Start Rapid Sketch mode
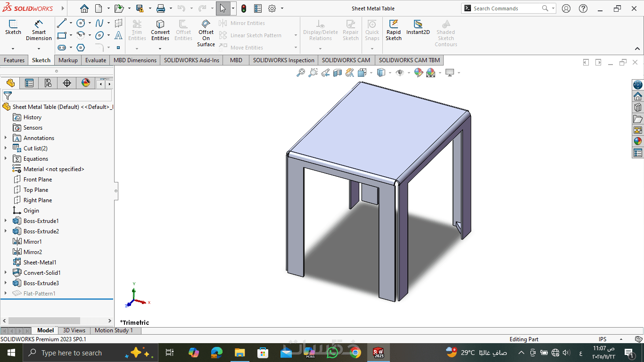This screenshot has height=362, width=644. (x=394, y=30)
